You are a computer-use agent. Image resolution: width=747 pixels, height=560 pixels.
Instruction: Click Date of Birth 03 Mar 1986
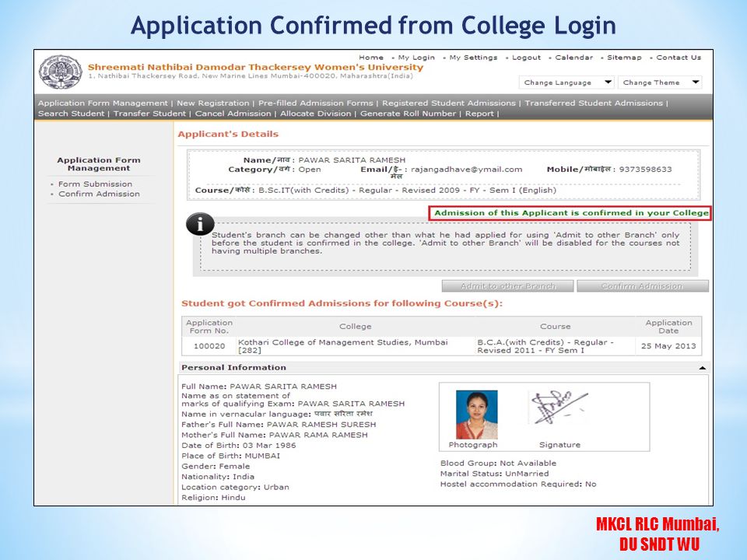[x=239, y=445]
